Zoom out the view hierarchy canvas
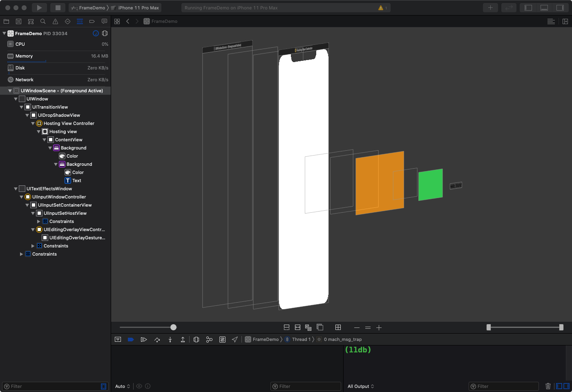This screenshot has width=572, height=392. pyautogui.click(x=357, y=327)
